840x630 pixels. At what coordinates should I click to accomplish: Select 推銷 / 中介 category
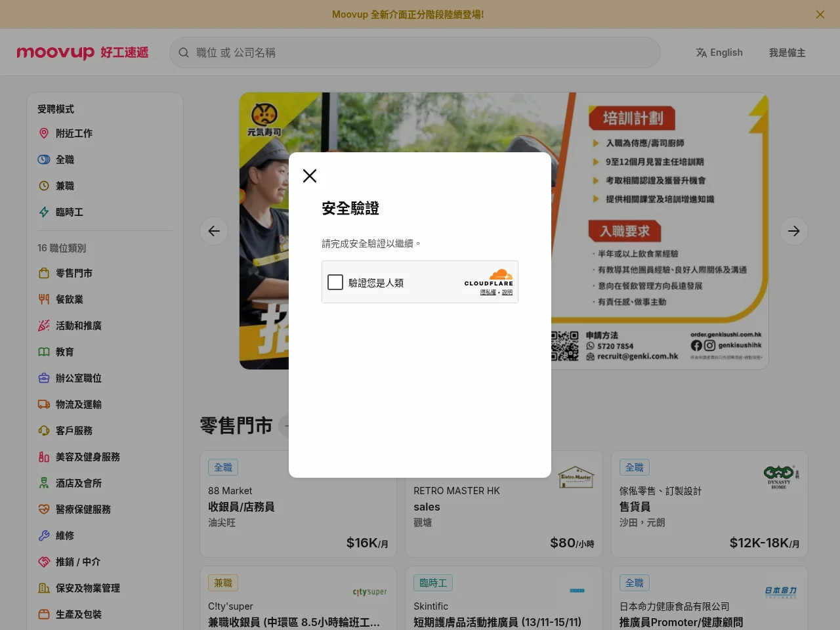[105, 562]
